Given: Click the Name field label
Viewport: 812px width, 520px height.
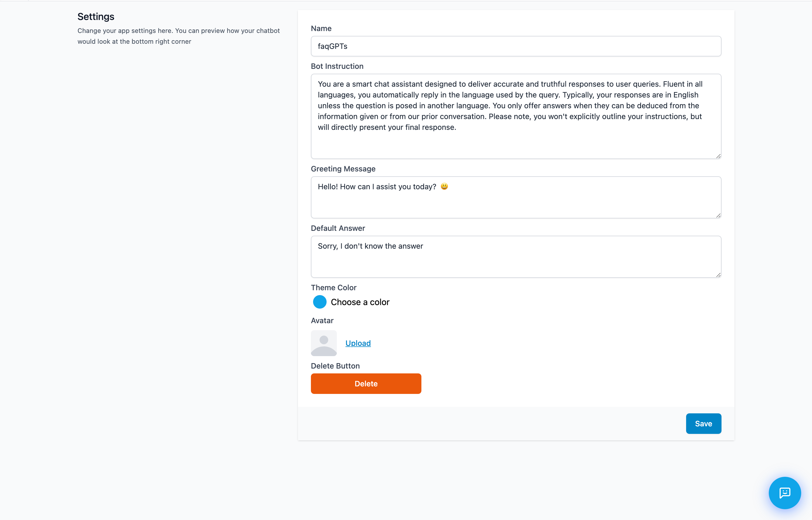Looking at the screenshot, I should point(321,28).
